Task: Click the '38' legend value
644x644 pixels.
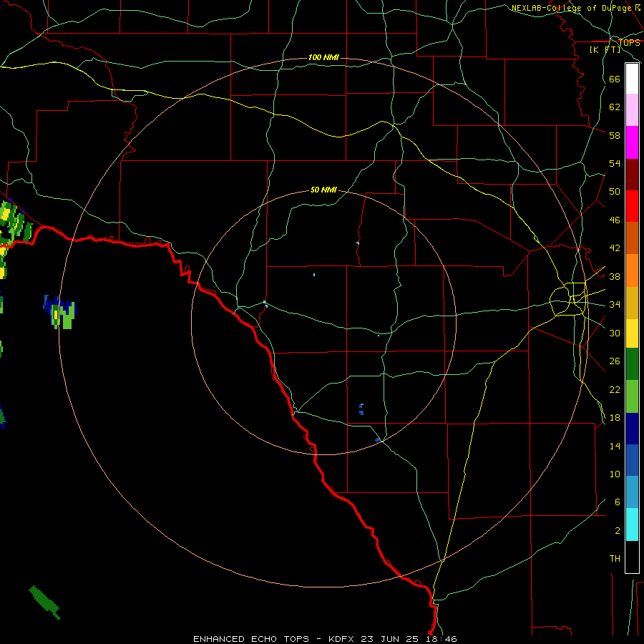Action: pos(615,276)
